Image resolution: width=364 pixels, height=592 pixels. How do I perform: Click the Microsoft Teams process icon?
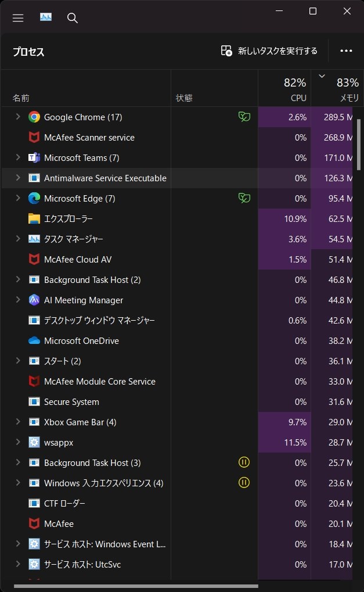[34, 158]
